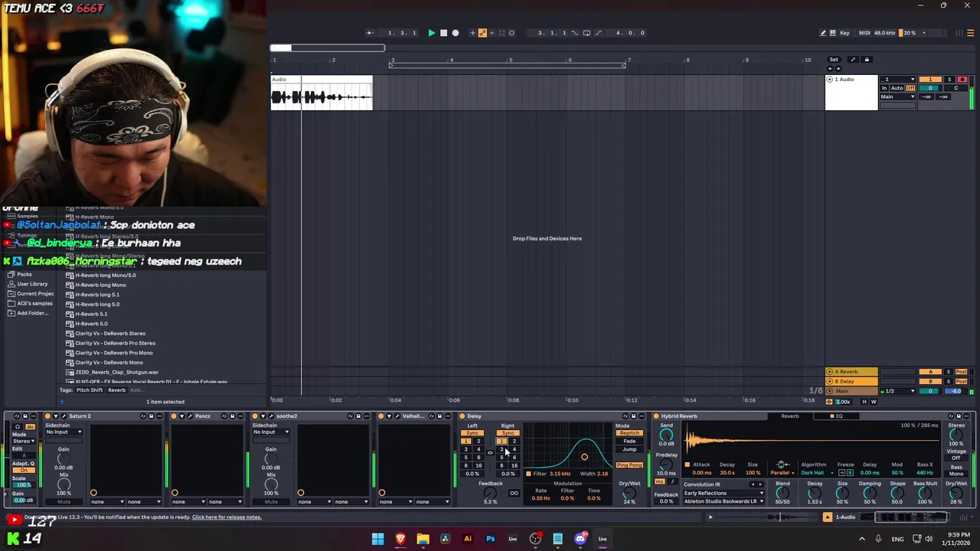
Task: Start playback with the green Play button
Action: pyautogui.click(x=431, y=33)
